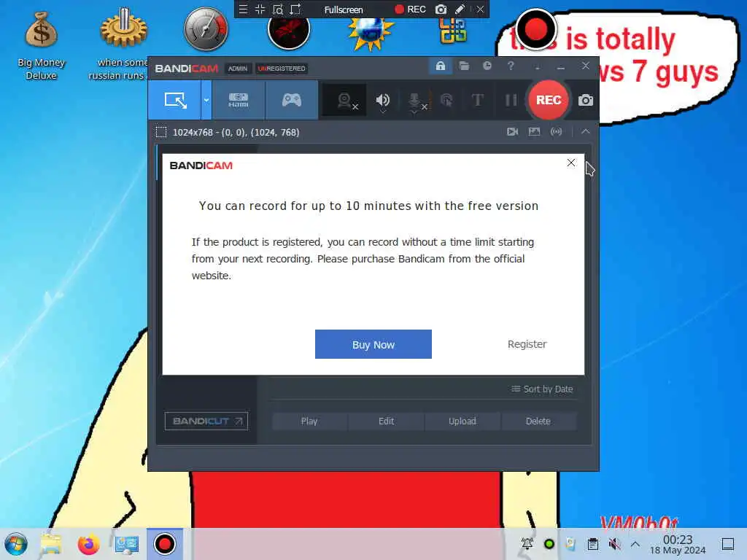The height and width of the screenshot is (560, 747).
Task: Click the broadcast audio signal icon
Action: coord(556,131)
